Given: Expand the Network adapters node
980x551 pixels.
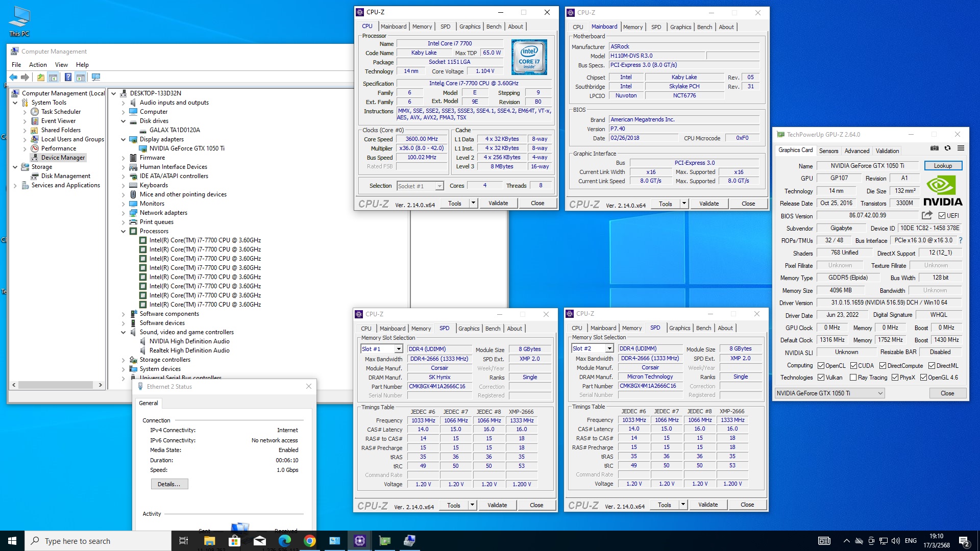Looking at the screenshot, I should point(123,213).
